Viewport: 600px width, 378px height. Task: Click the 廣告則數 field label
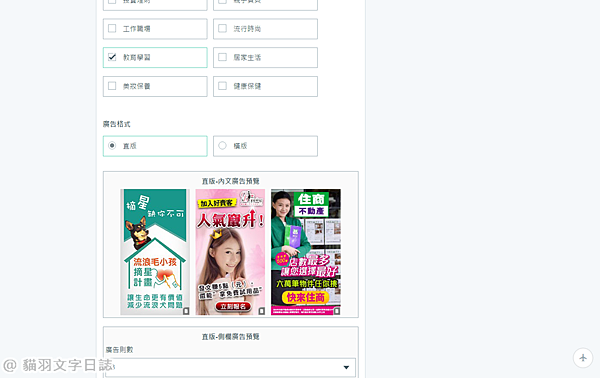pos(119,350)
